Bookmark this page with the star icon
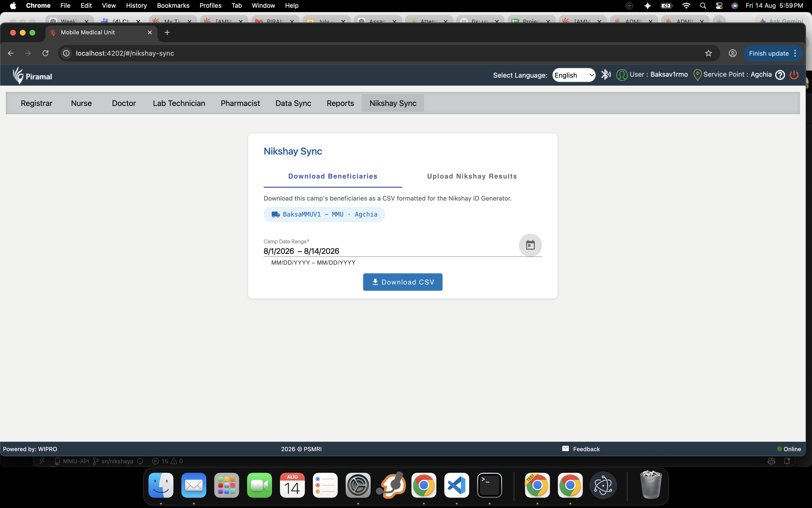Image resolution: width=812 pixels, height=508 pixels. tap(708, 53)
